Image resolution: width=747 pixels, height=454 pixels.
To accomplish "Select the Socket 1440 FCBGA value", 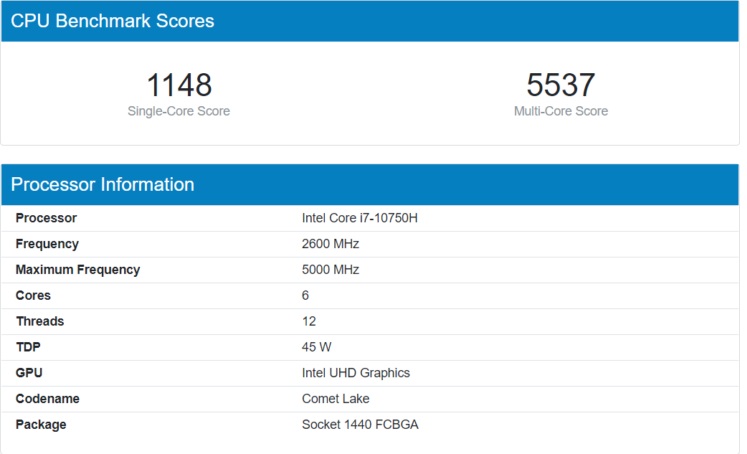I will tap(360, 424).
